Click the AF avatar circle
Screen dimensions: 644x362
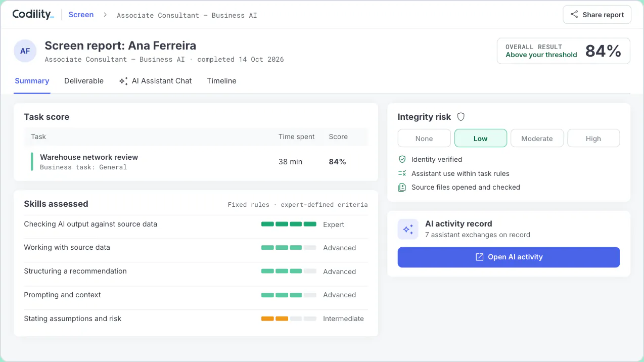25,51
